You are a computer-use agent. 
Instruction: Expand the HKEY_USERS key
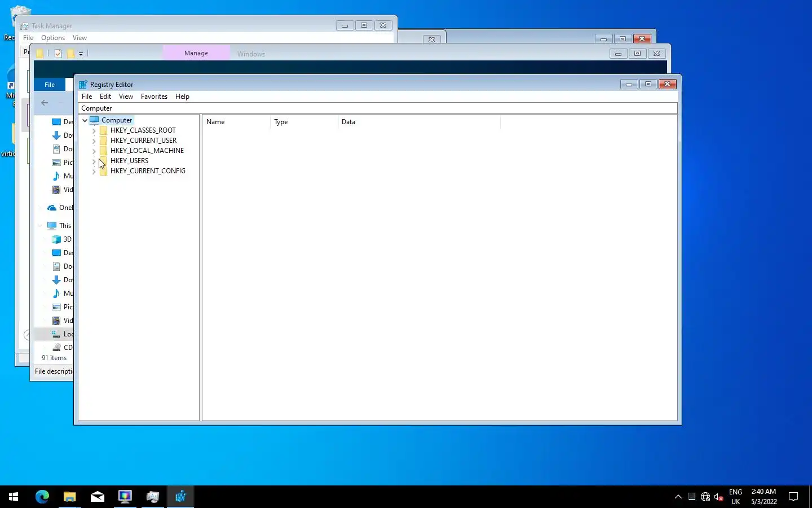point(94,161)
